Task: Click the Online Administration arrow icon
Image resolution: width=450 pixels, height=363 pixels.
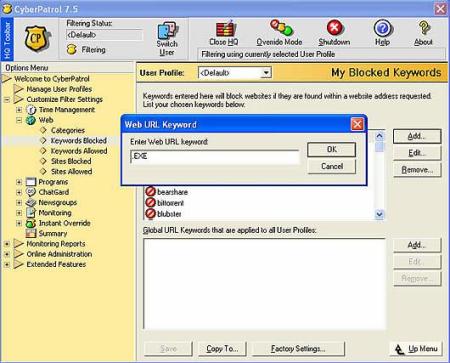Action: pyautogui.click(x=18, y=254)
